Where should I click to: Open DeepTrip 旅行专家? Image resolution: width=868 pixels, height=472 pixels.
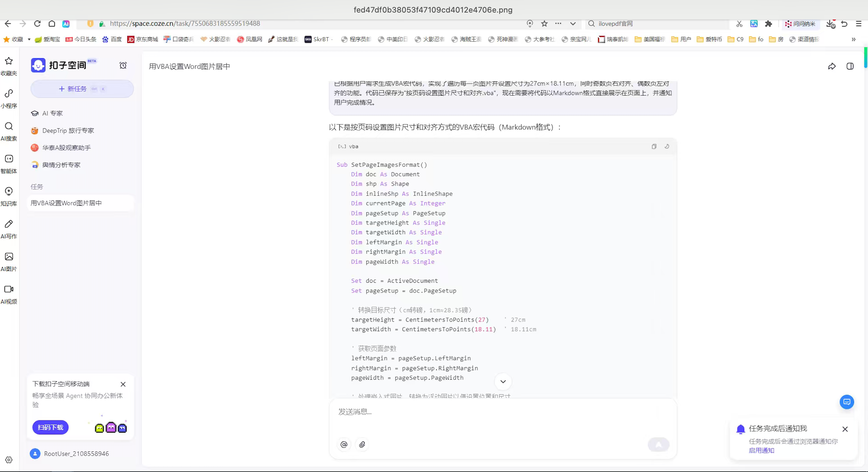(68, 130)
